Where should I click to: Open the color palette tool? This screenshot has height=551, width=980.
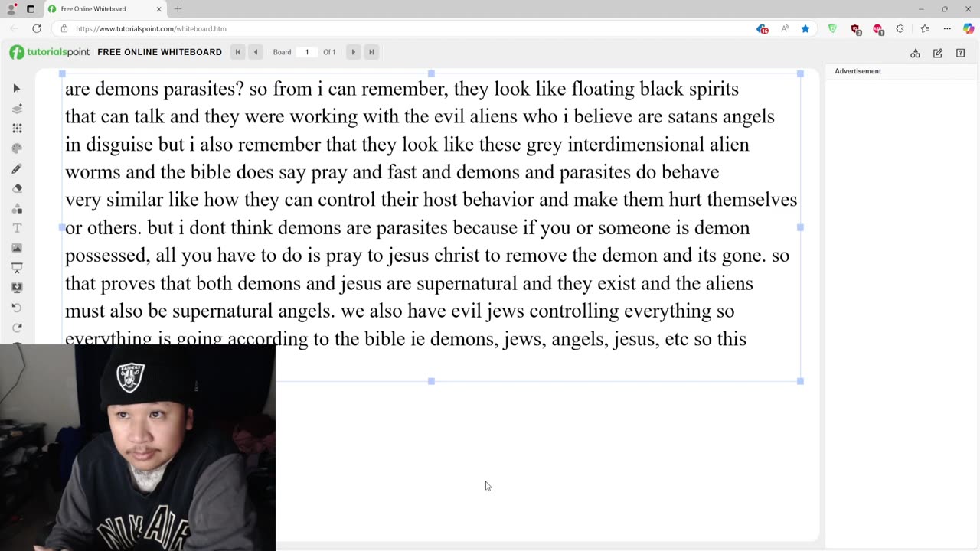pyautogui.click(x=17, y=148)
